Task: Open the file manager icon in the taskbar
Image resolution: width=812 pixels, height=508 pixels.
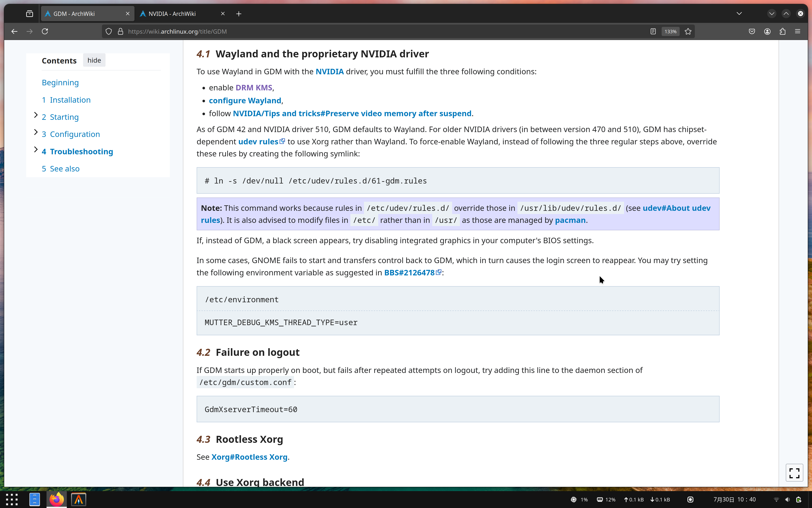Action: [x=34, y=500]
